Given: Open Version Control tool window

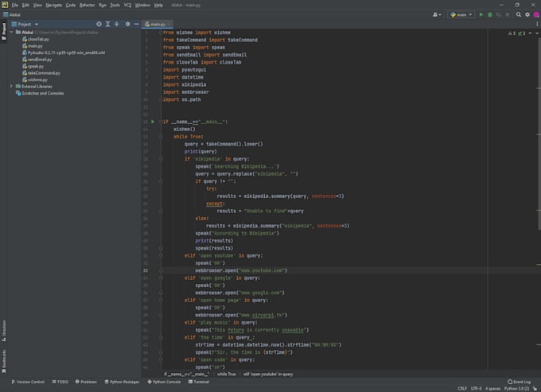Looking at the screenshot, I should [28, 382].
